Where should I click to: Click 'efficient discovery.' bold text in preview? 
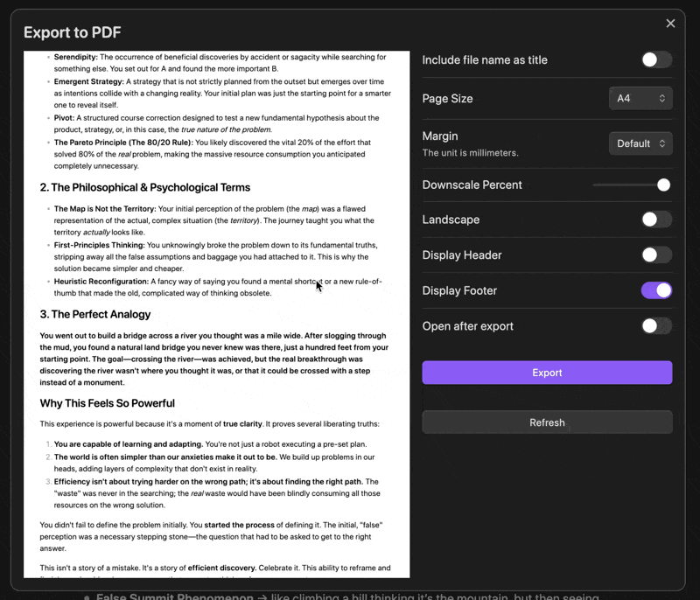[222, 568]
